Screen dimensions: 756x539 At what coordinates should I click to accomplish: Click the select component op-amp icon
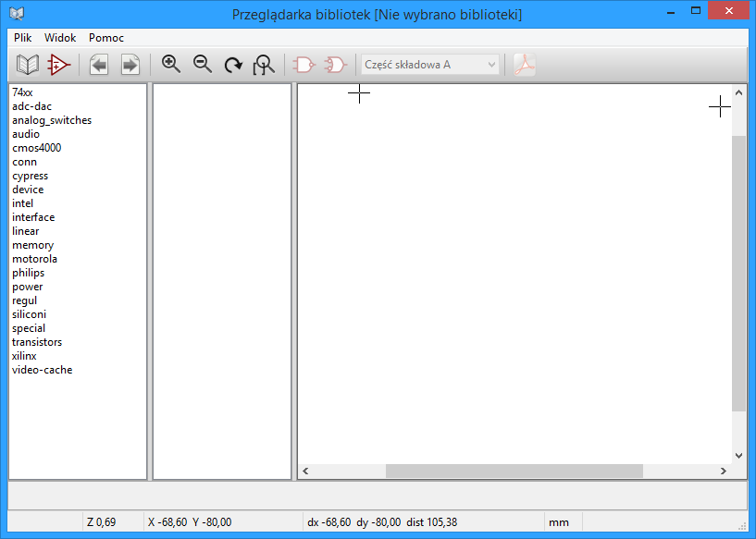(59, 65)
